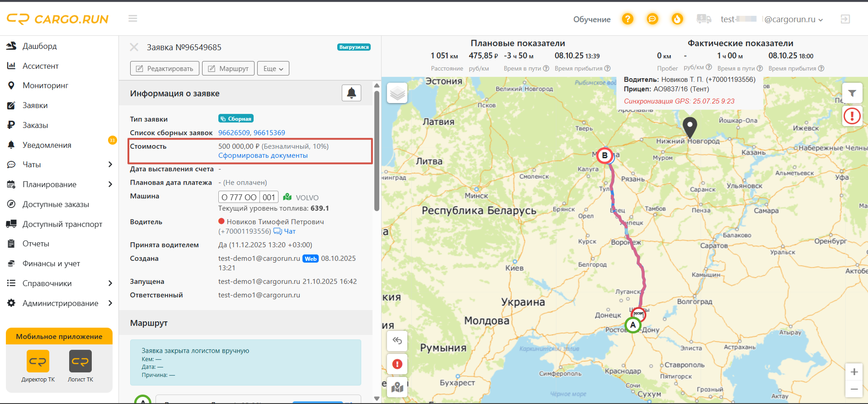This screenshot has width=868, height=404.
Task: Expand the Справочники menu section
Action: pos(59,283)
